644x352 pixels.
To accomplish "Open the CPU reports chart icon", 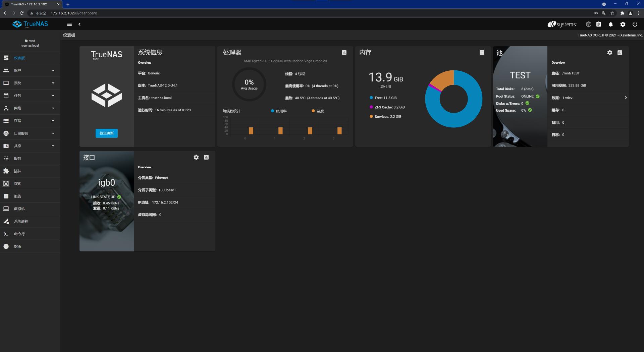I will 344,53.
